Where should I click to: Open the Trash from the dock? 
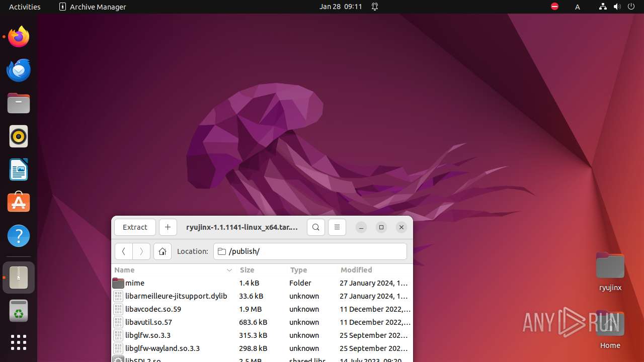tap(19, 311)
